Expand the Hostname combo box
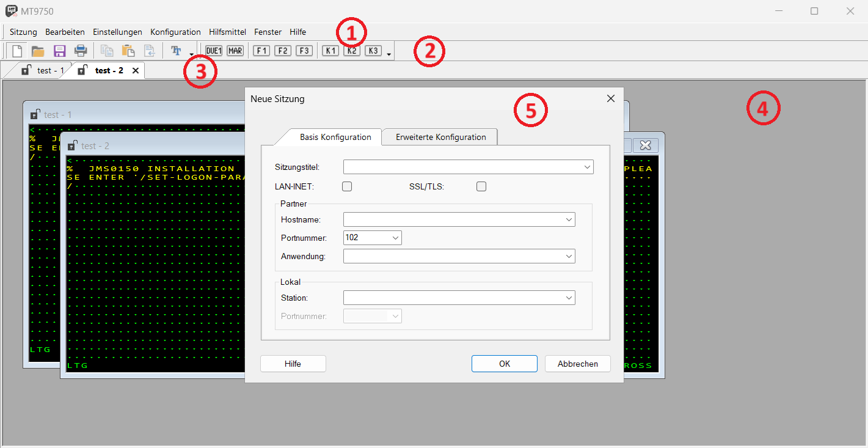Screen dimensions: 868x448 click(569, 219)
